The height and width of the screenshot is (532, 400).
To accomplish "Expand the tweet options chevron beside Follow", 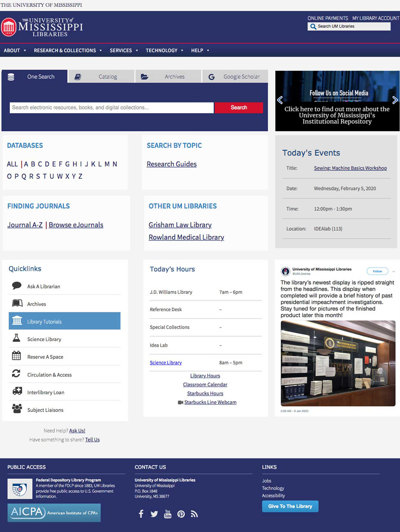I will 394,272.
